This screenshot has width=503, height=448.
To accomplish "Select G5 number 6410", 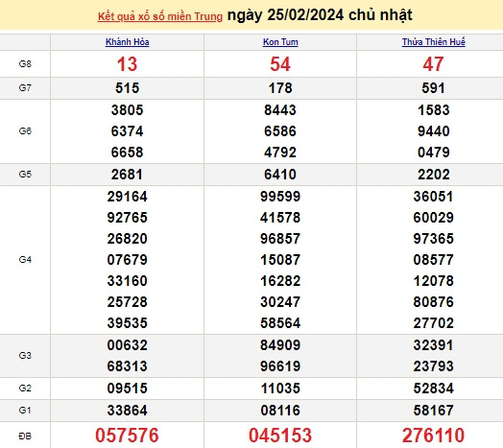I will coord(280,175).
